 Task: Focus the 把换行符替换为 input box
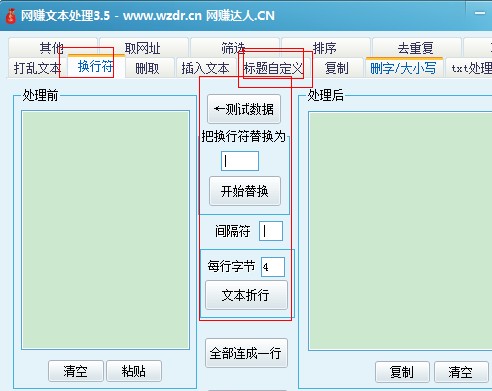pyautogui.click(x=240, y=161)
